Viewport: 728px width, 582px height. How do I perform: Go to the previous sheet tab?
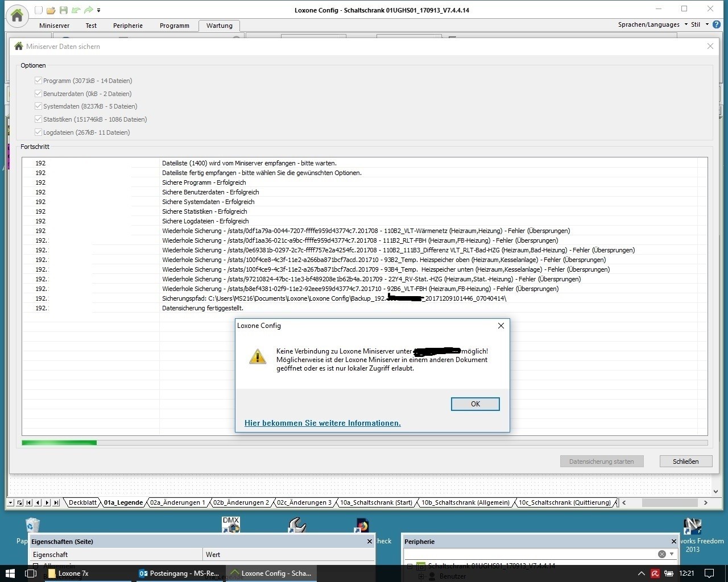pos(38,502)
